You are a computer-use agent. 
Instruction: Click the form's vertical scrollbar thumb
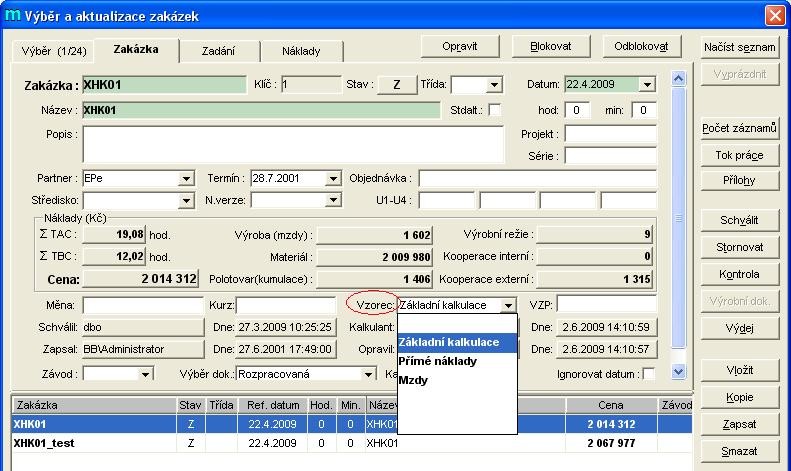coord(679,218)
